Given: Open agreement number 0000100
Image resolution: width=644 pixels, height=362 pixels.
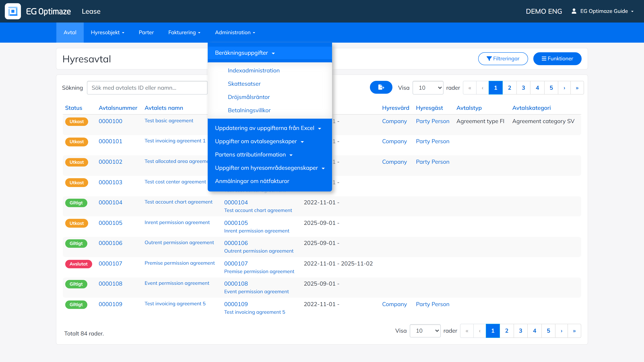Looking at the screenshot, I should pyautogui.click(x=110, y=121).
